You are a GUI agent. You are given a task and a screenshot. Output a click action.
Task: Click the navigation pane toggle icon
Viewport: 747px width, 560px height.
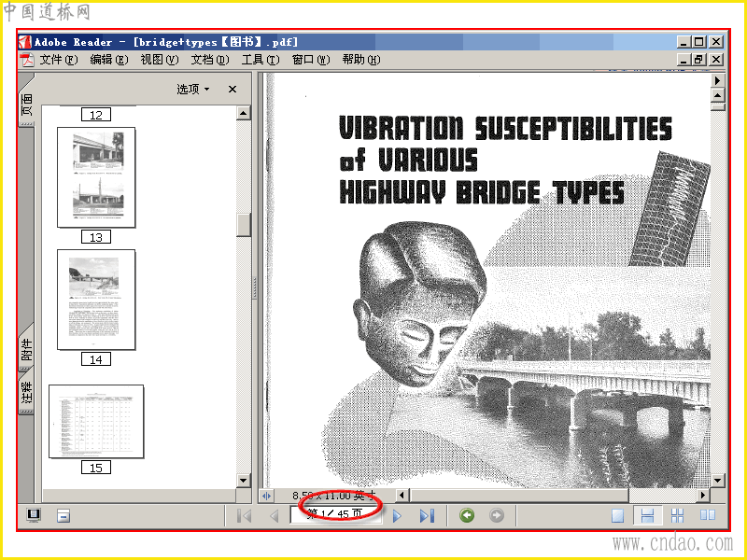(x=266, y=496)
